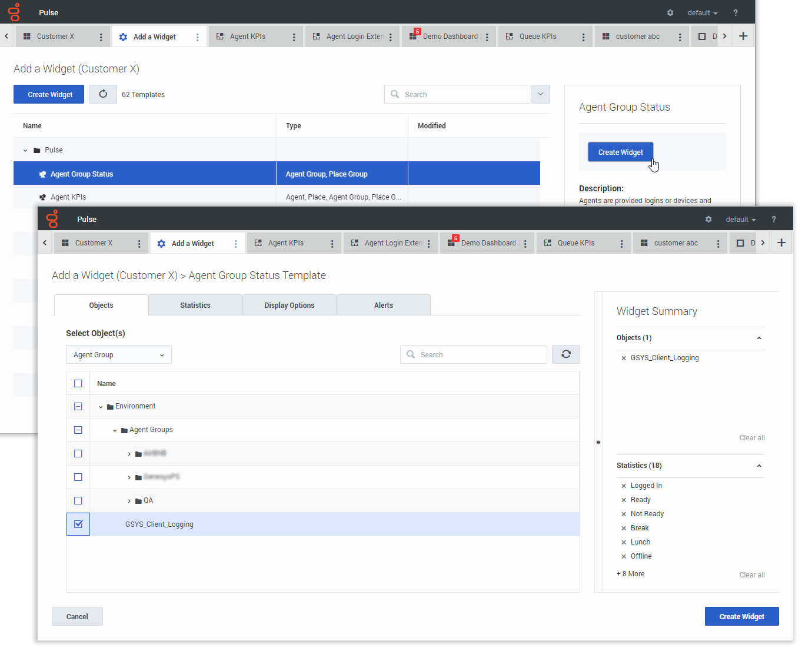Viewport: 812px width, 651px height.
Task: Click the object Search field in front window
Action: [474, 354]
